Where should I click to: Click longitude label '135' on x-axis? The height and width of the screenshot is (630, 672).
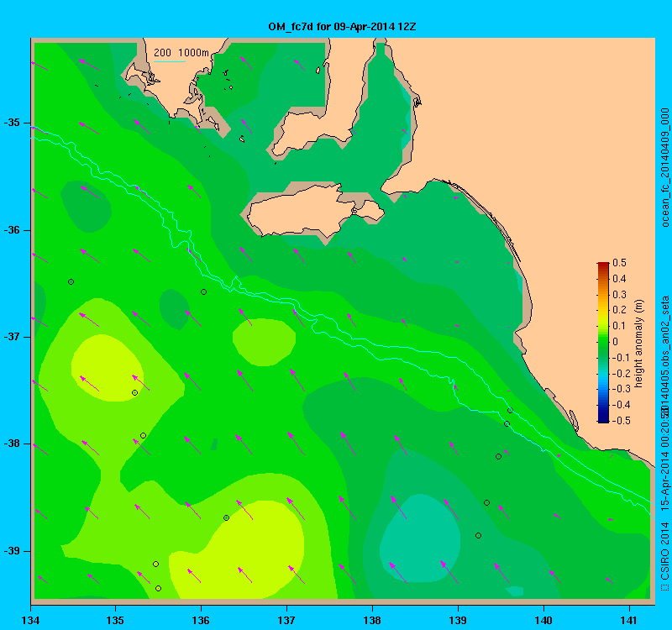click(x=115, y=620)
